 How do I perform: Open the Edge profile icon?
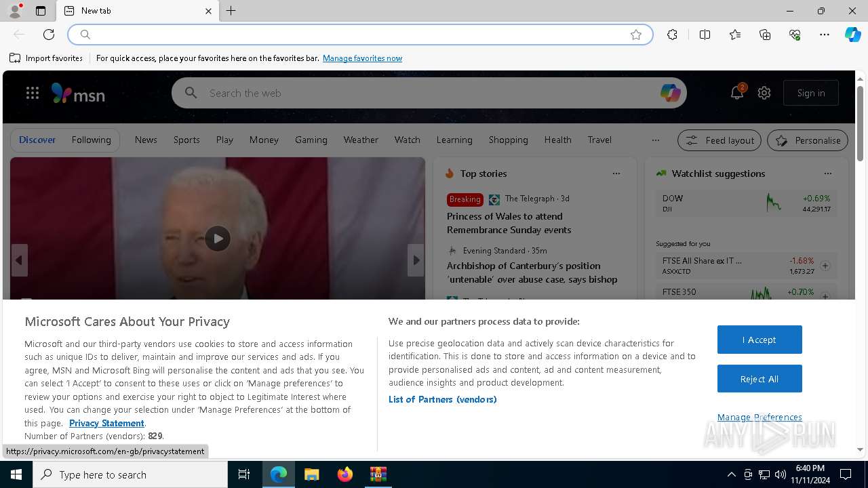tap(15, 11)
